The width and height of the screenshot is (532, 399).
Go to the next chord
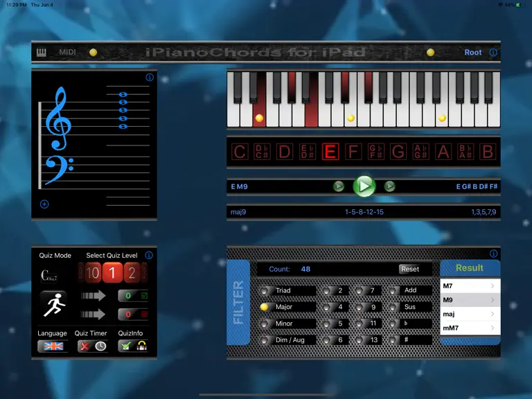point(389,186)
